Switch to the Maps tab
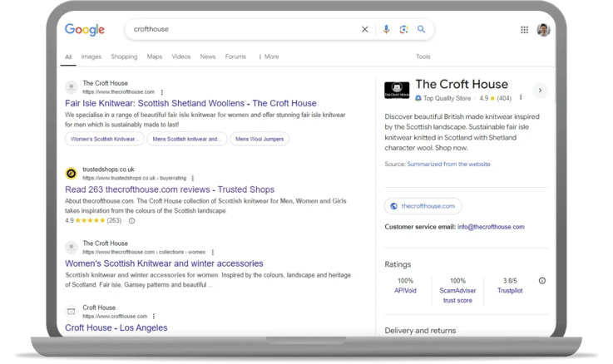613x364 pixels. pyautogui.click(x=155, y=57)
